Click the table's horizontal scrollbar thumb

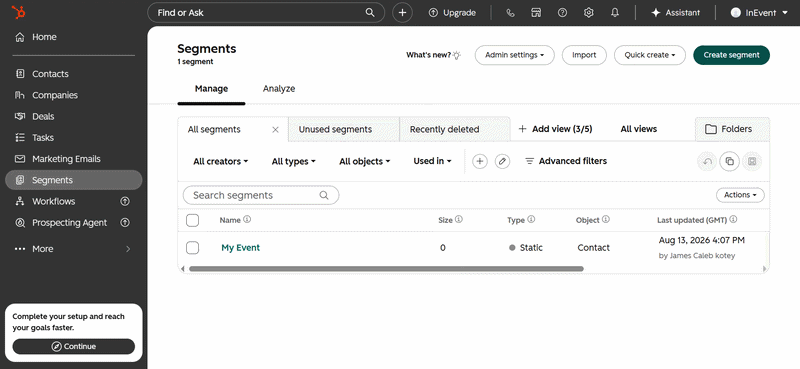pyautogui.click(x=386, y=268)
